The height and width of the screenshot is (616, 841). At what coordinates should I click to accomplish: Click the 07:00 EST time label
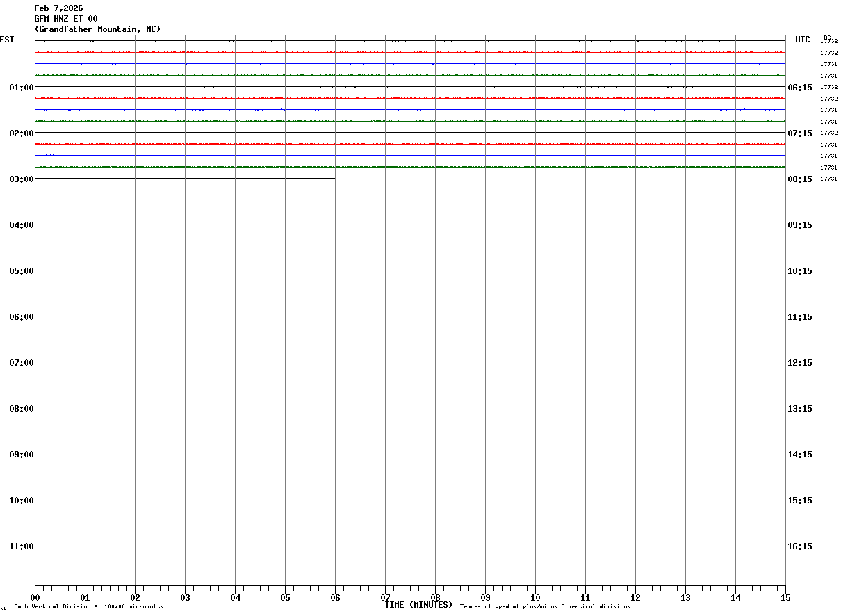click(x=22, y=362)
